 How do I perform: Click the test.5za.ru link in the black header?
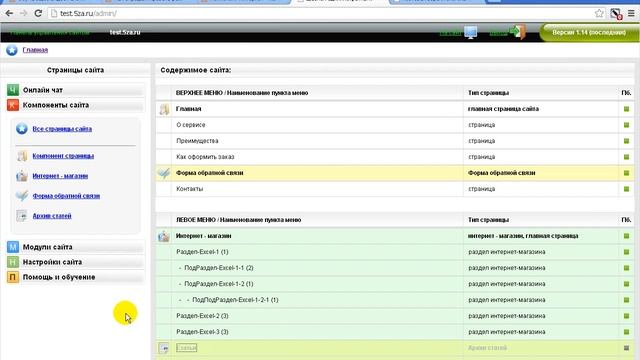(x=125, y=32)
